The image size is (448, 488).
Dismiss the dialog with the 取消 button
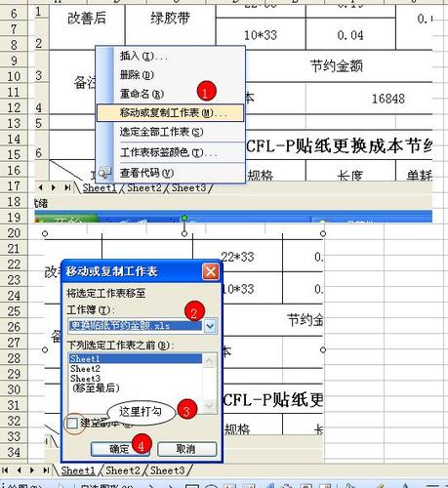point(186,449)
